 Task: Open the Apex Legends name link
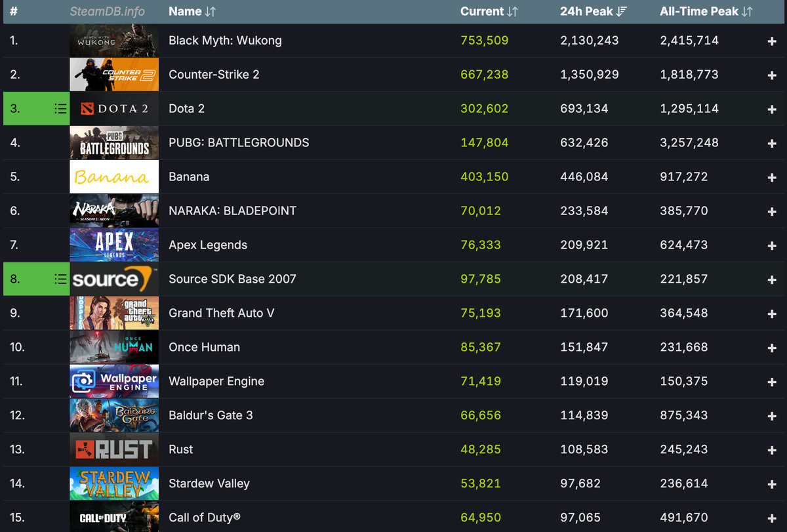click(208, 245)
